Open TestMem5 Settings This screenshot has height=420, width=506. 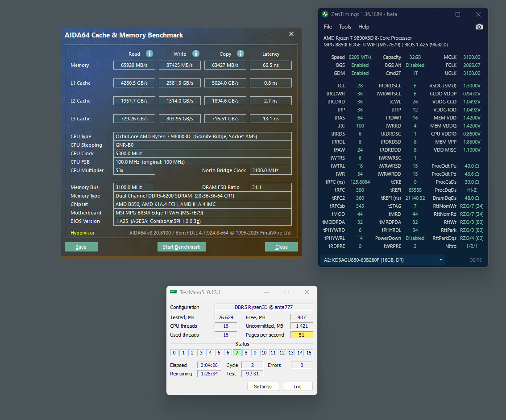[263, 387]
